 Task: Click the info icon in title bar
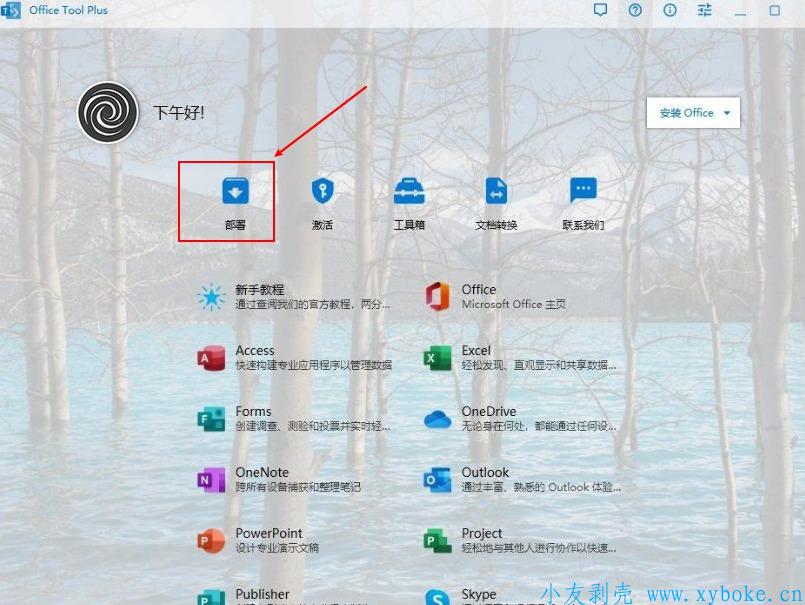(x=670, y=10)
